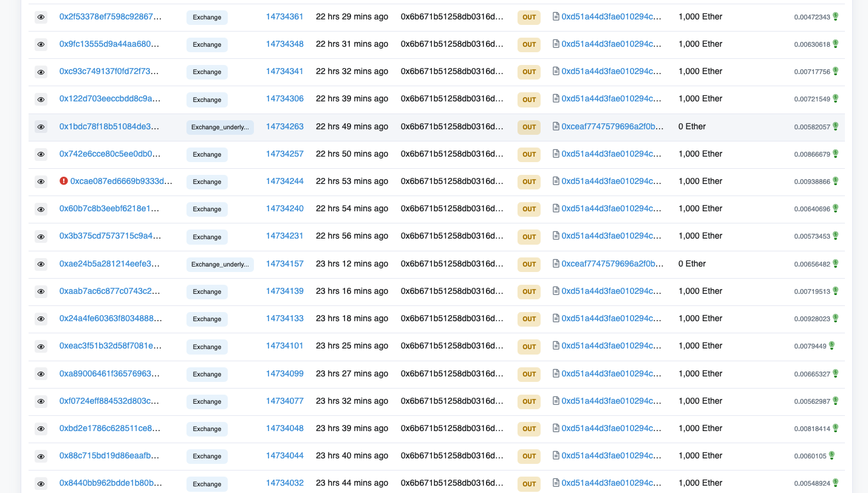Viewport: 868px width, 493px height.
Task: Open recipient address in block 14734099 row
Action: tap(611, 374)
